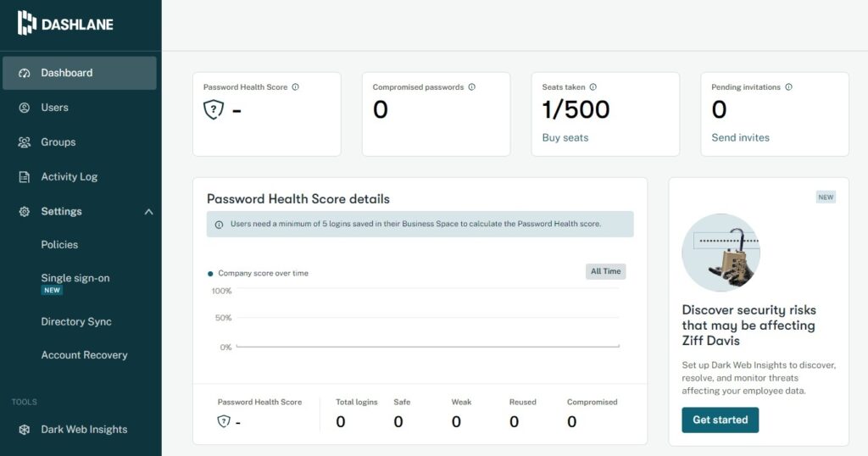This screenshot has width=868, height=456.
Task: Click the TOOLS section header
Action: pyautogui.click(x=25, y=403)
